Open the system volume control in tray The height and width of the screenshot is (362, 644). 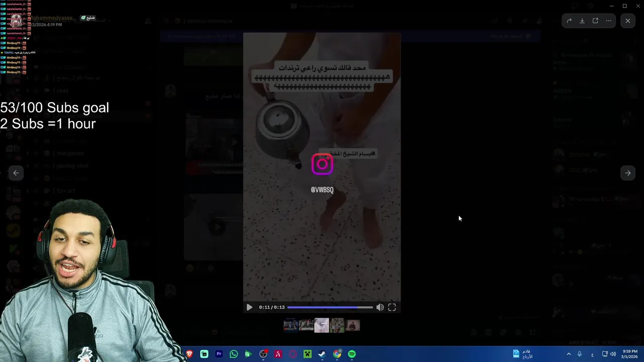tap(613, 354)
